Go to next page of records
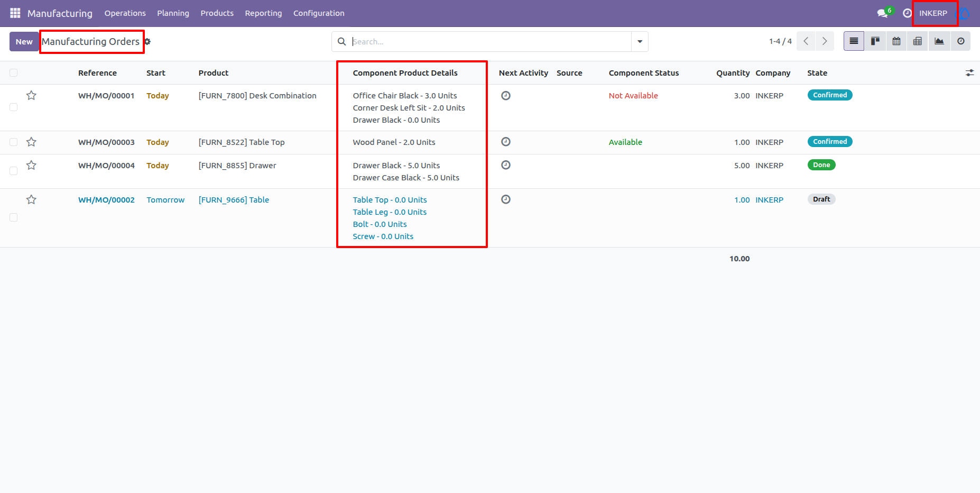 (x=825, y=41)
